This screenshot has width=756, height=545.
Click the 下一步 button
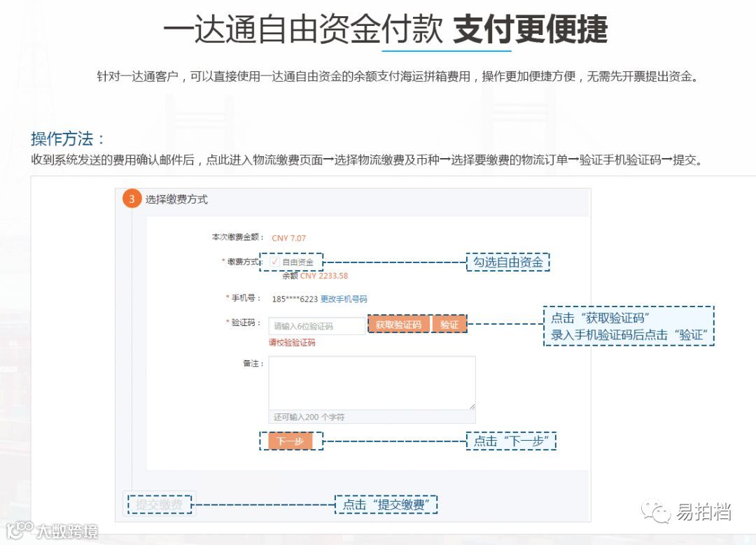(290, 441)
